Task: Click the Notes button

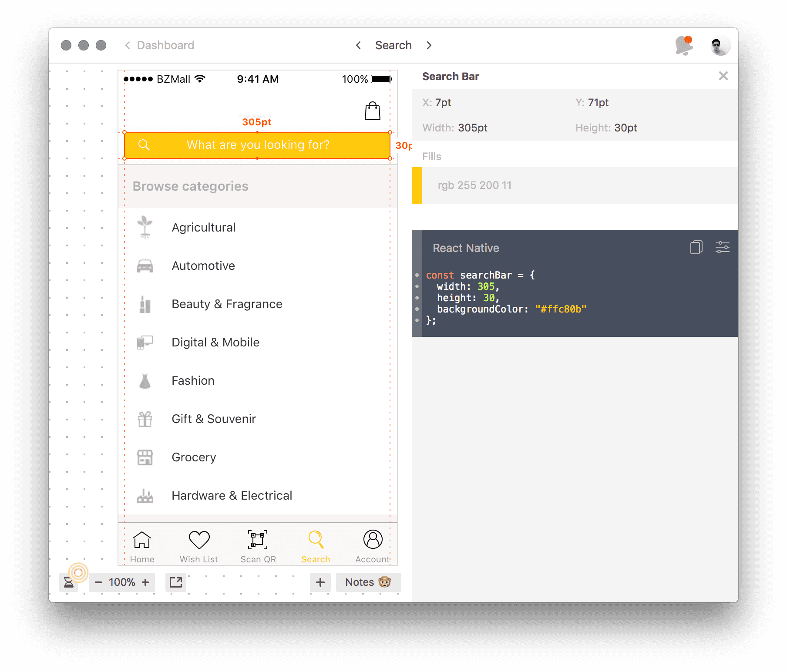Action: point(368,582)
